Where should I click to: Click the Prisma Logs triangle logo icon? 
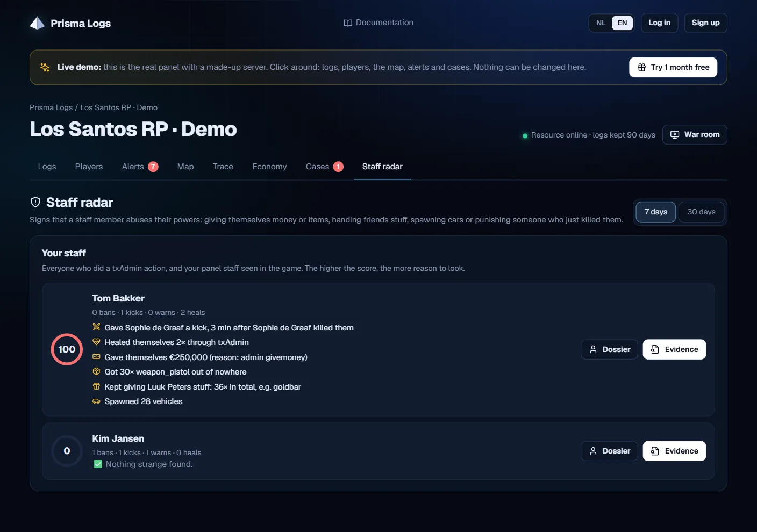click(x=37, y=23)
